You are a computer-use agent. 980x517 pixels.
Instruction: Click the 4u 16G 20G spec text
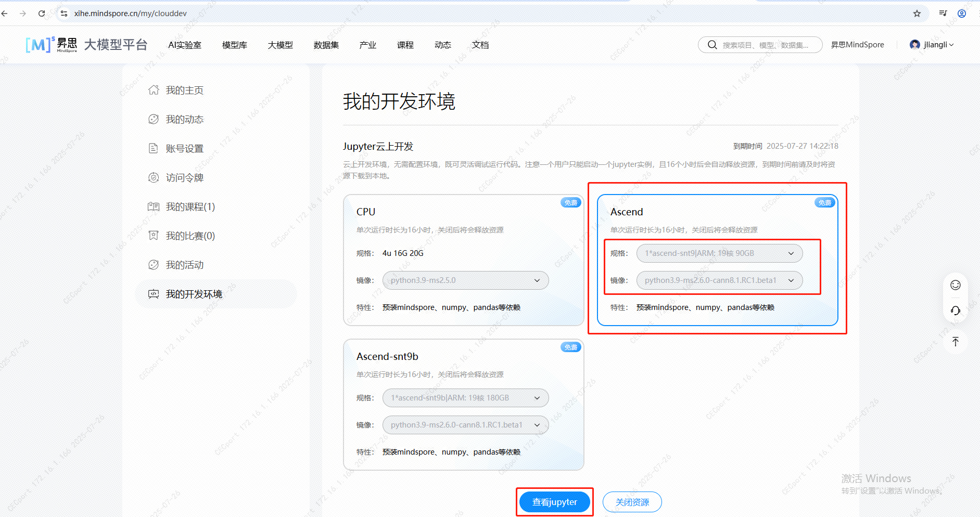pyautogui.click(x=403, y=253)
